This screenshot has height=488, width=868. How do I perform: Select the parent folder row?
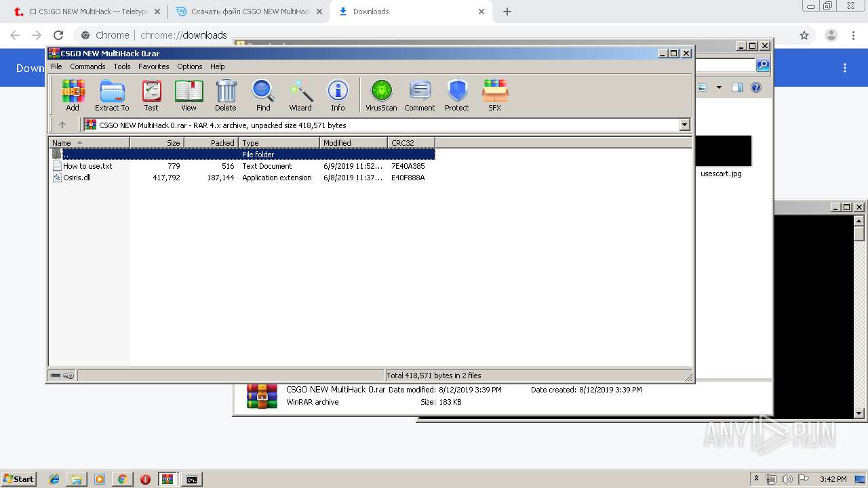click(x=242, y=155)
